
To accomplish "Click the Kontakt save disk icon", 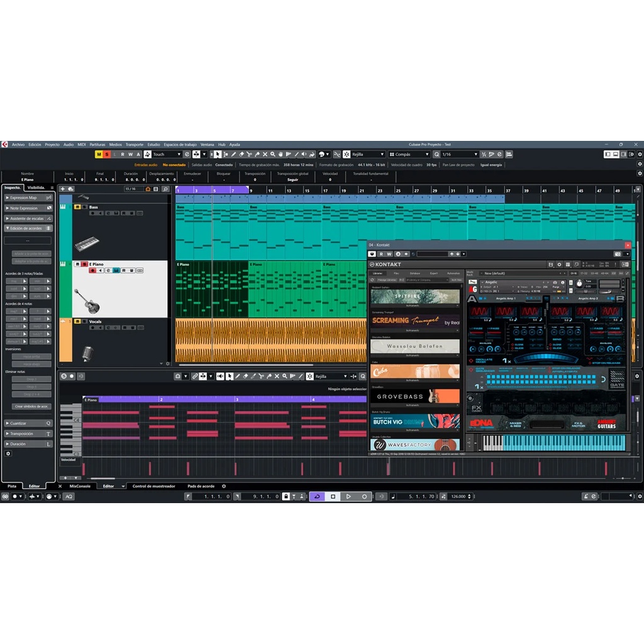I will 551,265.
